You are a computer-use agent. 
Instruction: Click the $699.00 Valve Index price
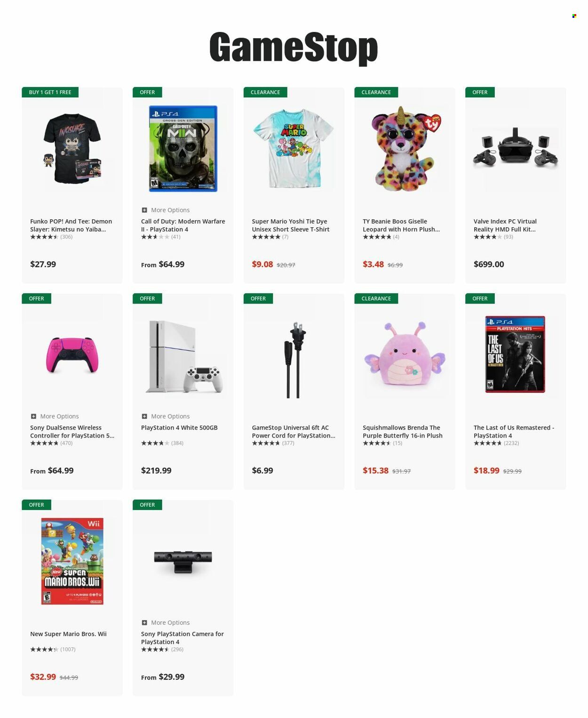pyautogui.click(x=489, y=264)
